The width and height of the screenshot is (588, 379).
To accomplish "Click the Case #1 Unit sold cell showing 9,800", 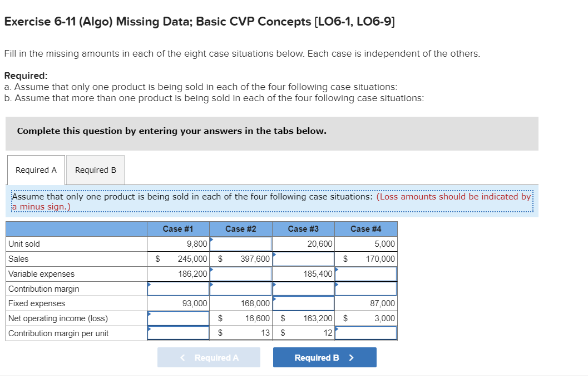I will pos(177,243).
